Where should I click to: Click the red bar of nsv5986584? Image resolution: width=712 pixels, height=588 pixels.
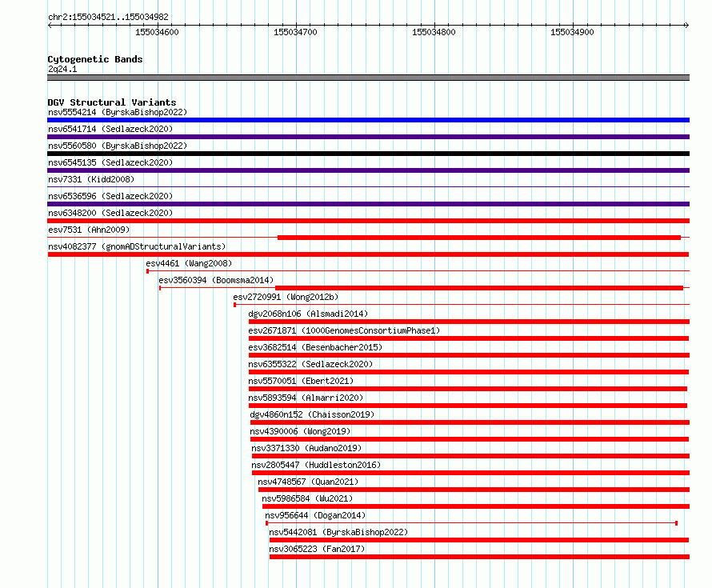(x=476, y=506)
